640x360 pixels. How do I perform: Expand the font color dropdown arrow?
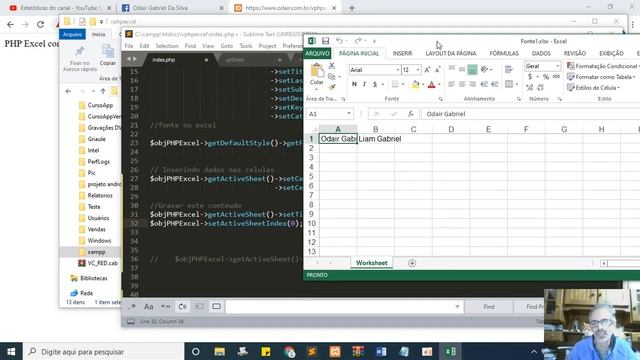pyautogui.click(x=439, y=84)
